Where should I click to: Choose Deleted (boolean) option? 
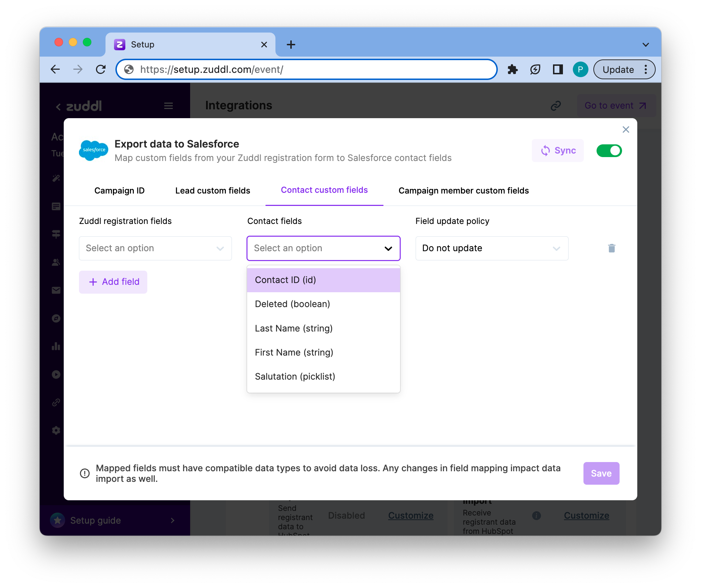coord(323,304)
